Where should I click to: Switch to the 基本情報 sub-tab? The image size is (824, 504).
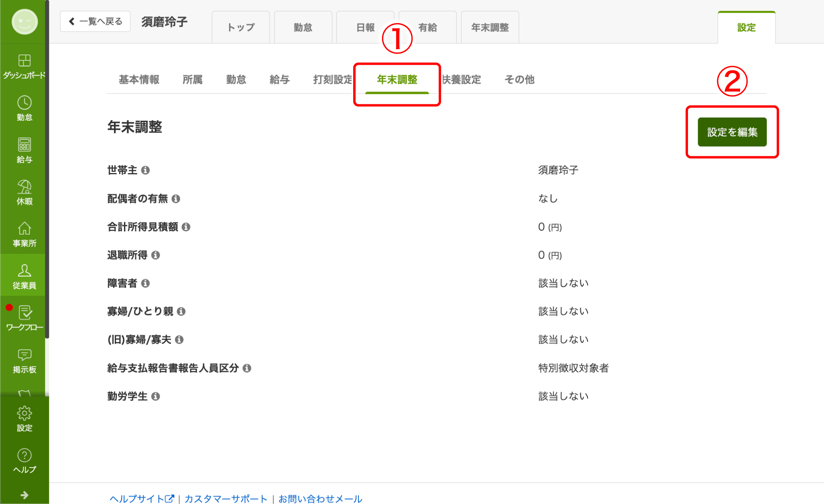pos(139,80)
